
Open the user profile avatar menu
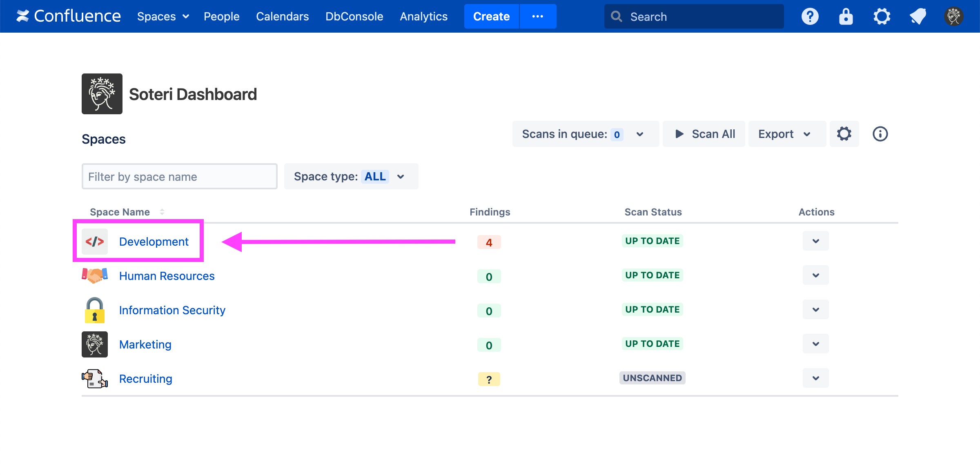953,17
